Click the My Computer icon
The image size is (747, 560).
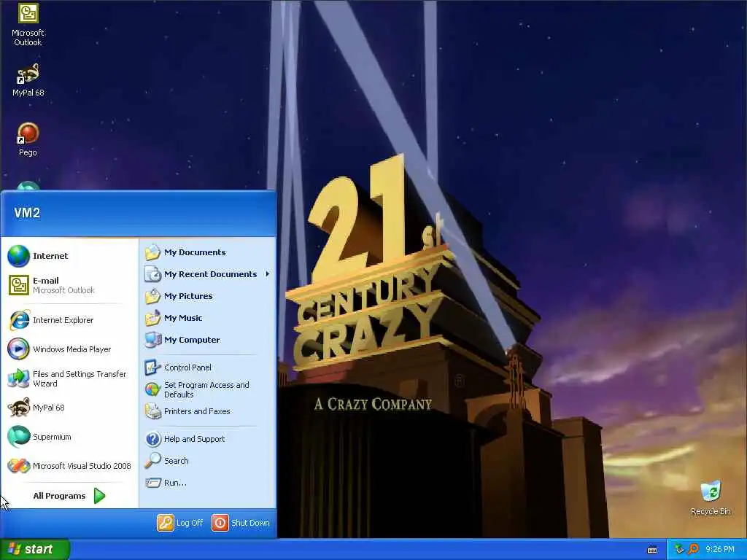point(152,340)
